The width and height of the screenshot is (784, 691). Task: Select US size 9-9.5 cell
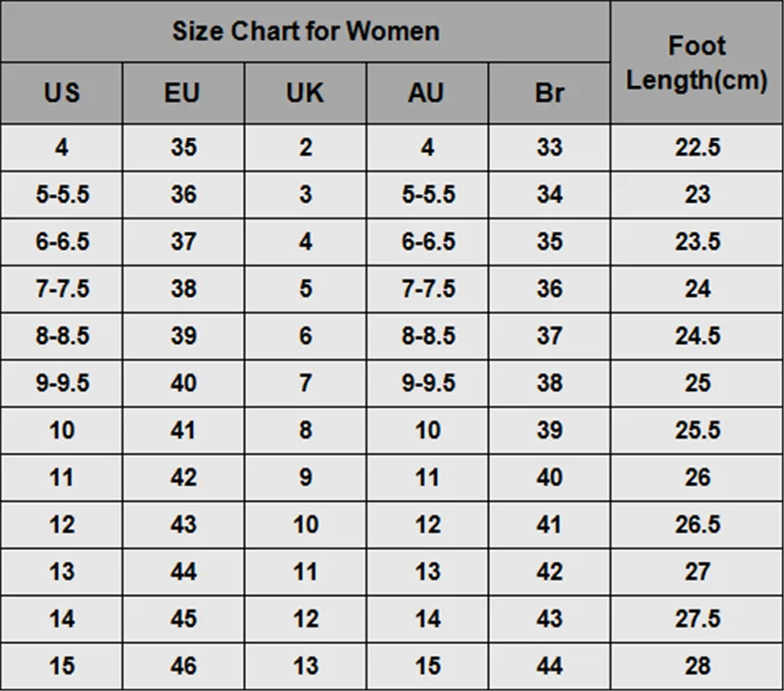pyautogui.click(x=63, y=383)
